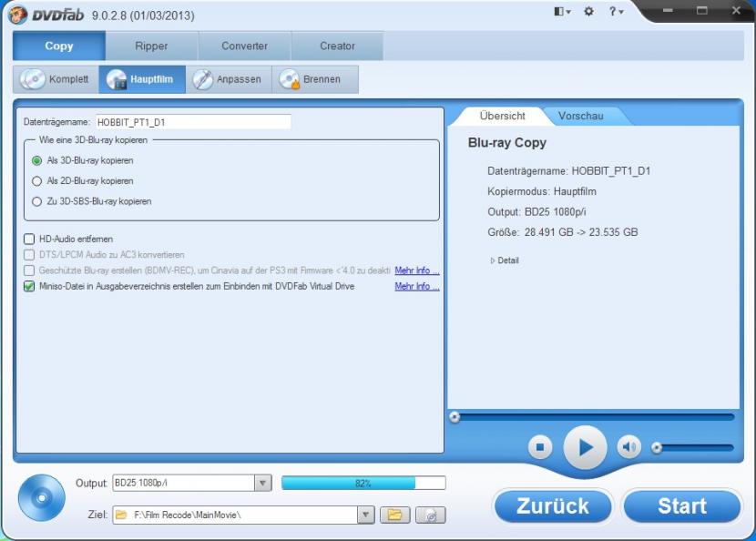
Task: Stop the preview playback
Action: [540, 447]
